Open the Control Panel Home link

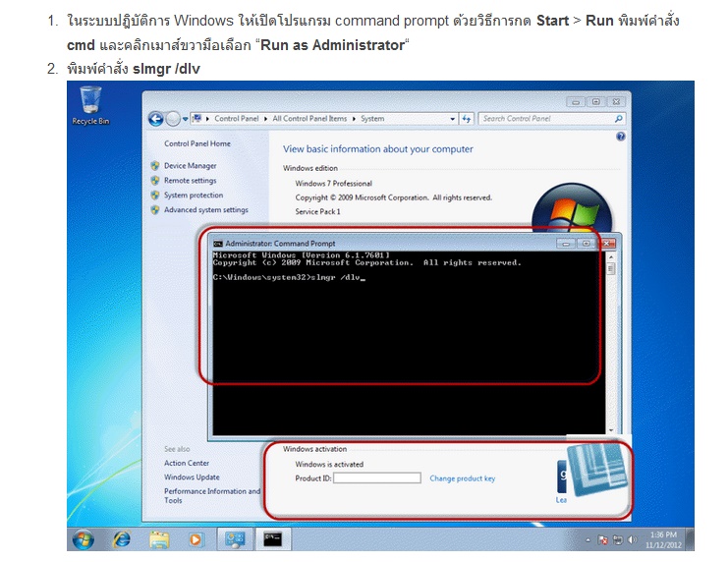coord(197,143)
